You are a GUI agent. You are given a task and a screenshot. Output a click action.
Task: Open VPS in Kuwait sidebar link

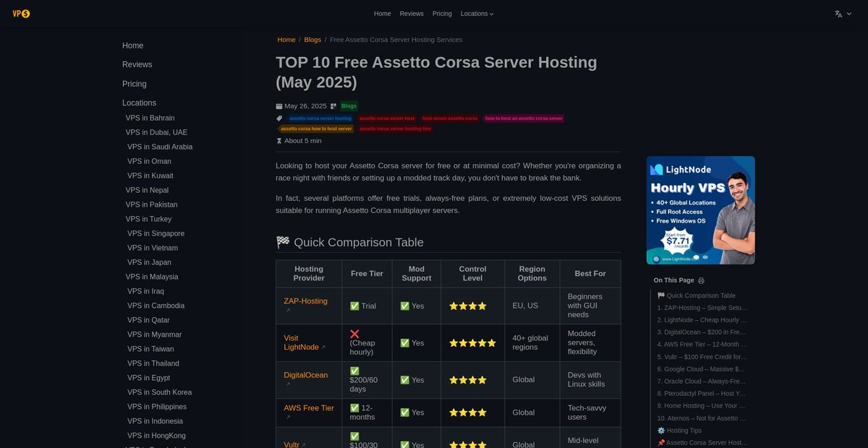pos(150,176)
